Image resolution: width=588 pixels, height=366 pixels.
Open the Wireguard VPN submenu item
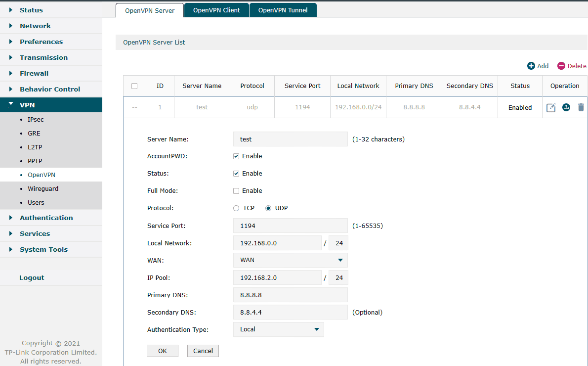(x=51, y=189)
